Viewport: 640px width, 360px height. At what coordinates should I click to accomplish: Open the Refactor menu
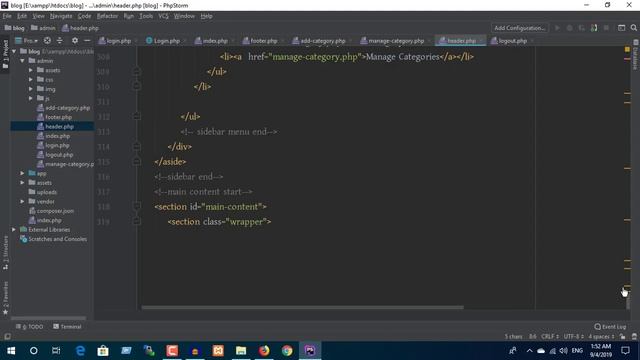tap(107, 16)
